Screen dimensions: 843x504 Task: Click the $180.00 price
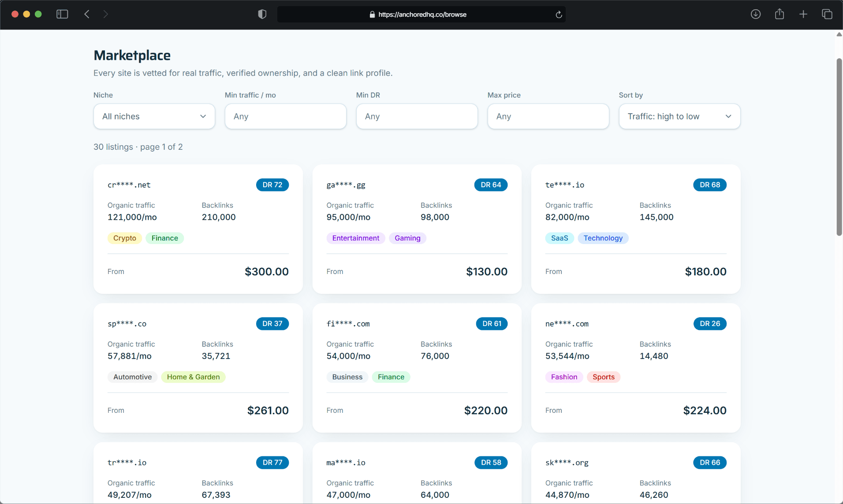[706, 272]
